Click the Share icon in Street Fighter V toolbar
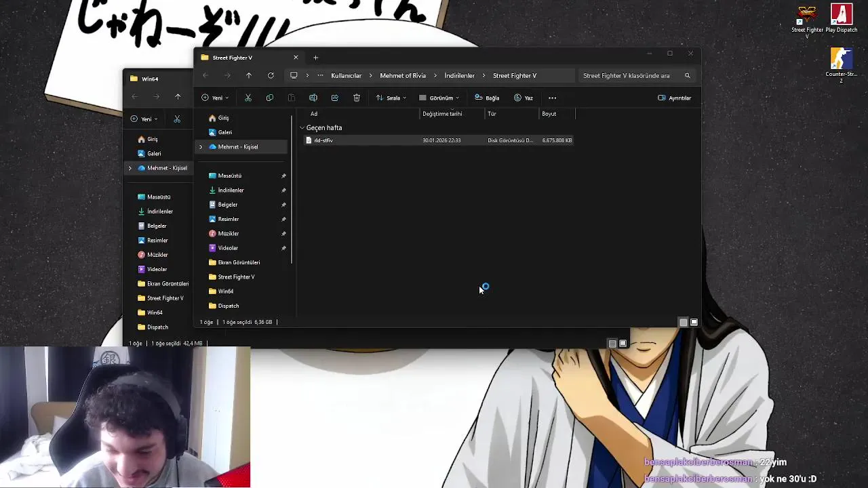This screenshot has height=488, width=868. (335, 98)
